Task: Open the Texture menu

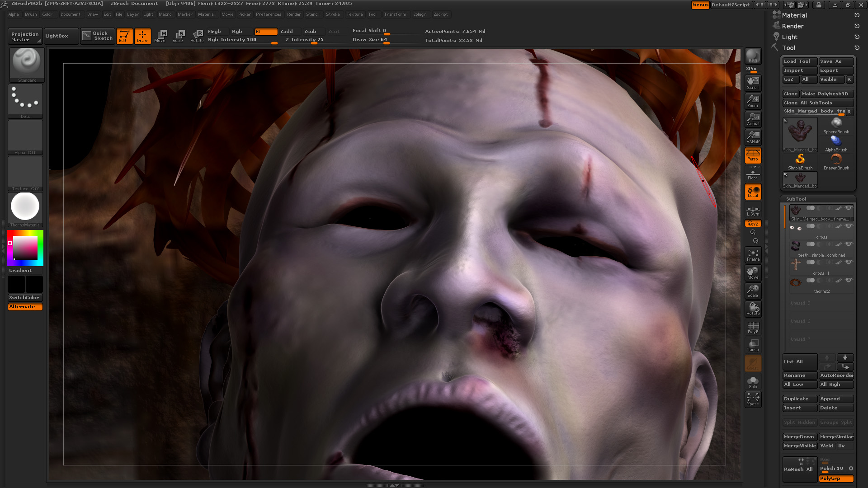Action: point(354,14)
